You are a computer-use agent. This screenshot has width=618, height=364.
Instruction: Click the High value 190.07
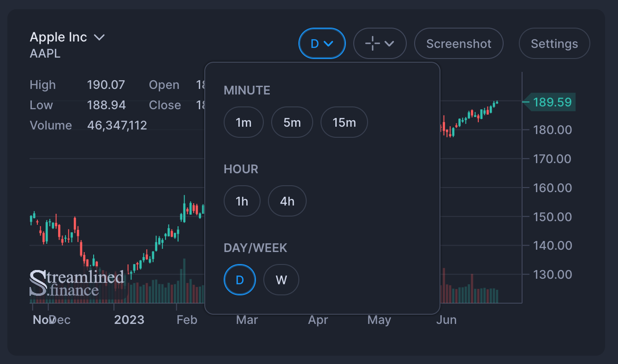(106, 85)
